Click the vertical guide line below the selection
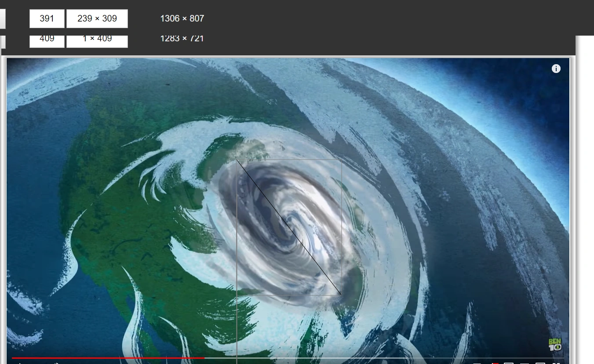The width and height of the screenshot is (594, 364). click(x=237, y=330)
